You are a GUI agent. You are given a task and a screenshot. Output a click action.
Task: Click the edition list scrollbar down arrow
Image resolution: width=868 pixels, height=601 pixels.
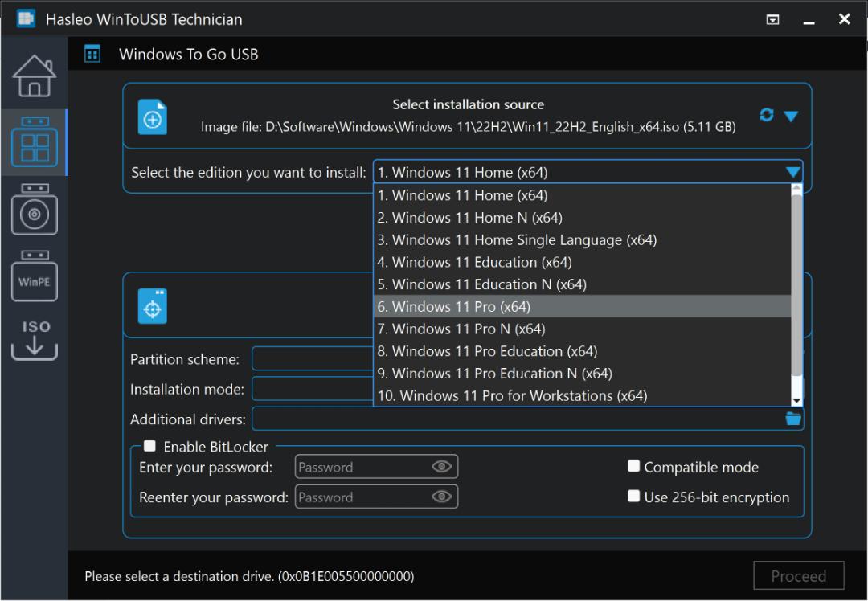[796, 401]
